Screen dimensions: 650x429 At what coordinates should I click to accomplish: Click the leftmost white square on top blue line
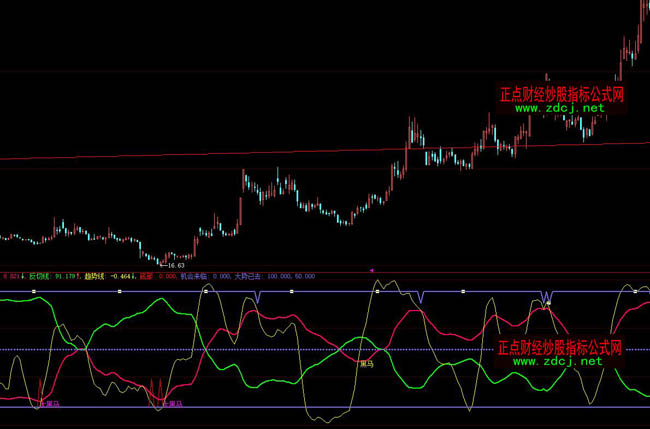pyautogui.click(x=33, y=291)
